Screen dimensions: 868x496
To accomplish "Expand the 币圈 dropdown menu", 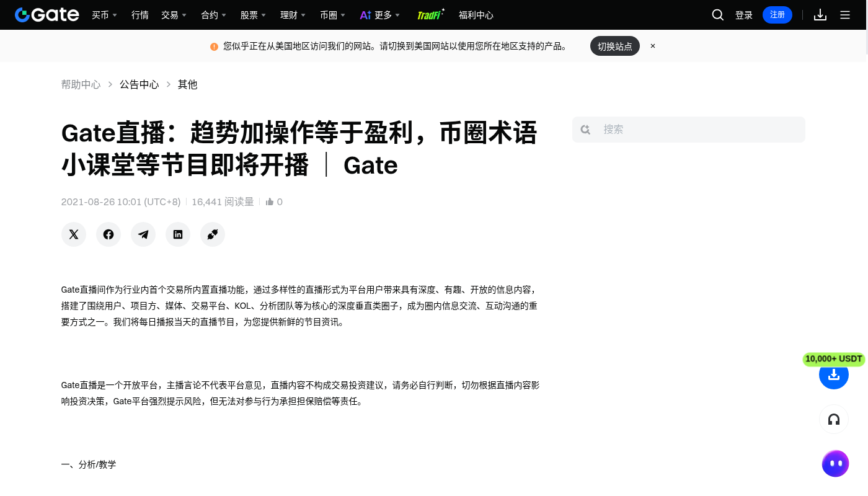I will point(332,15).
